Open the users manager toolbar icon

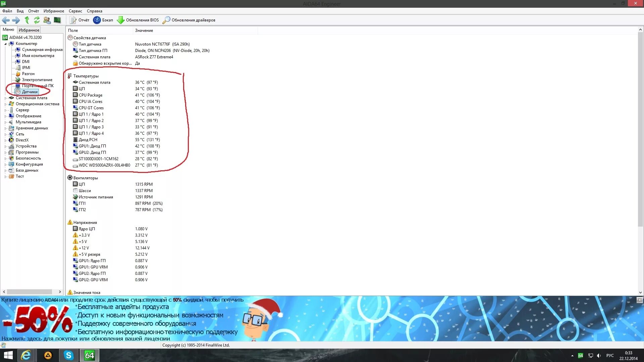point(47,20)
